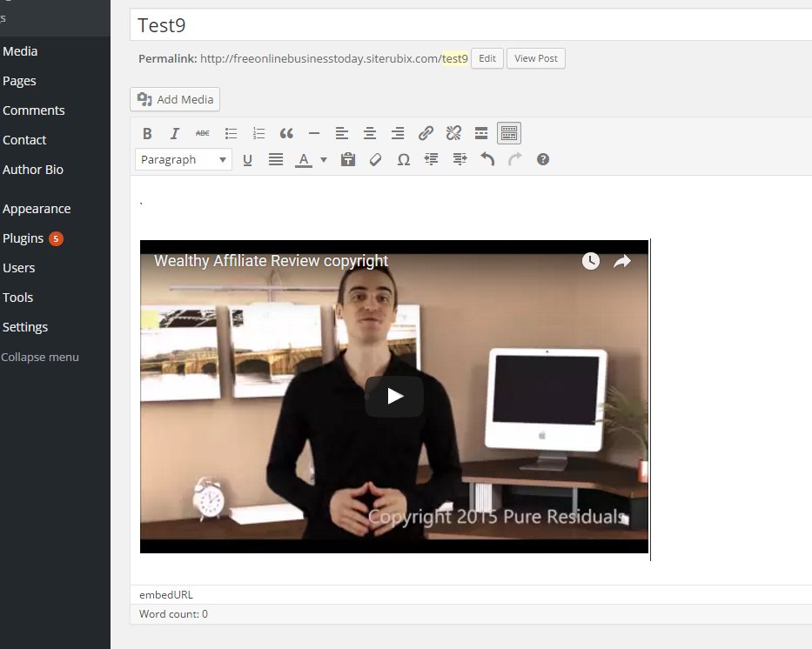Viewport: 812px width, 649px height.
Task: Collapse the admin sidebar menu
Action: (x=40, y=357)
